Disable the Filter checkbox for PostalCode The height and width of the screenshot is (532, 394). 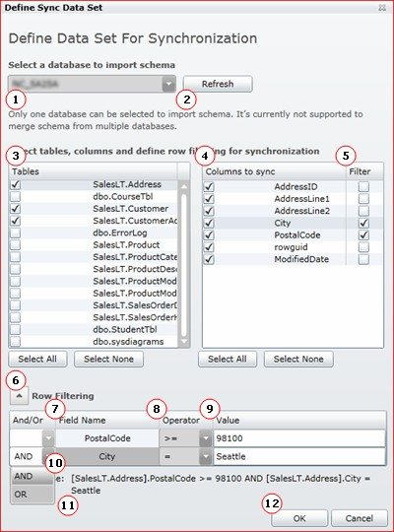[x=363, y=235]
